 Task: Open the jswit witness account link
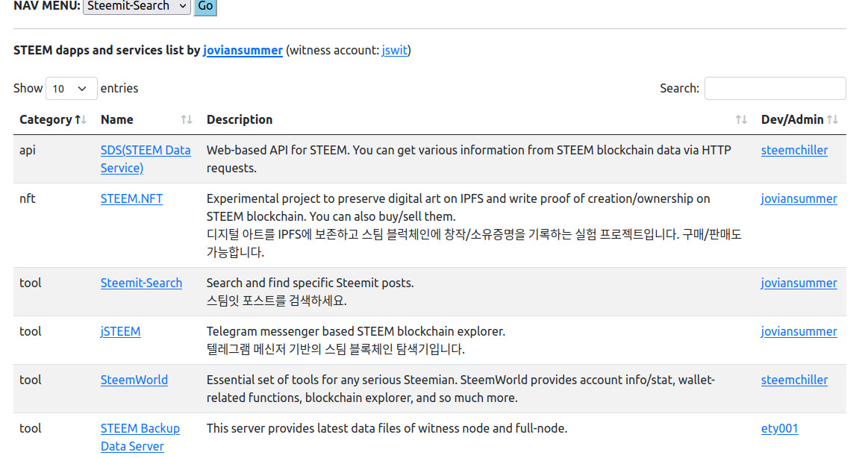pyautogui.click(x=395, y=50)
